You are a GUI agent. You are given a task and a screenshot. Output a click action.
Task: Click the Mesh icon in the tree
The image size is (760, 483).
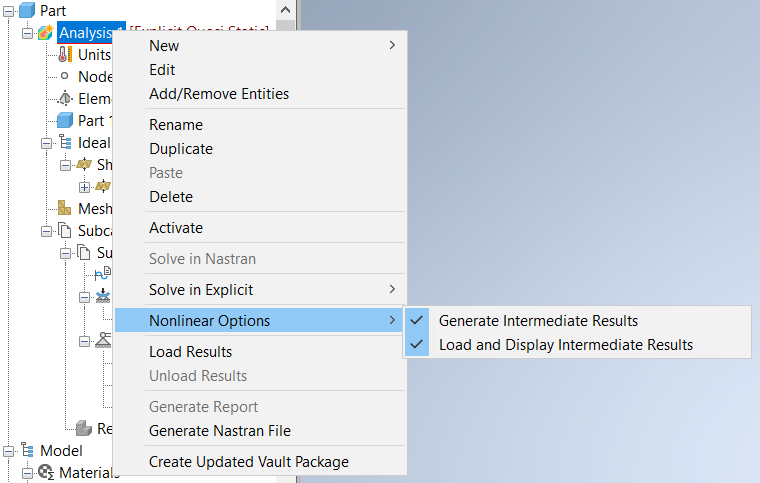[x=65, y=209]
